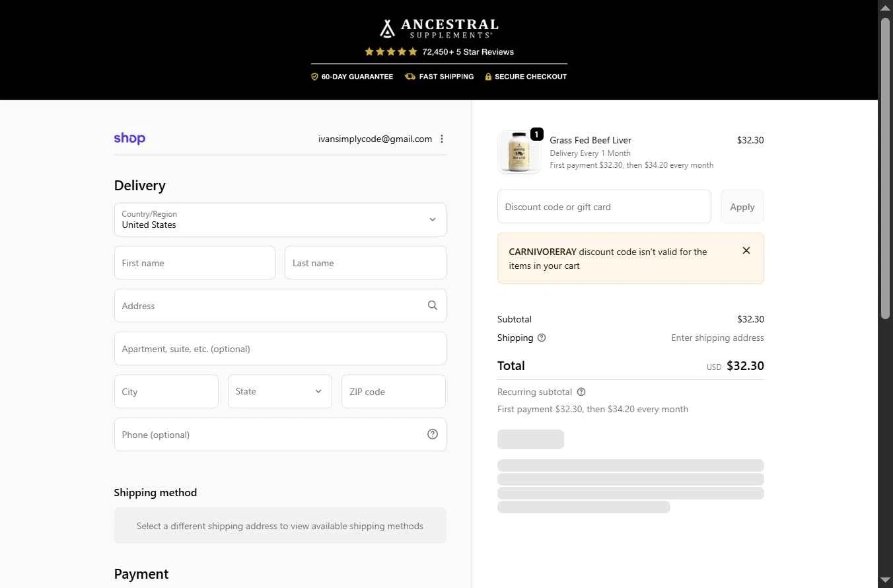
Task: Click the five gold stars rating
Action: point(391,52)
